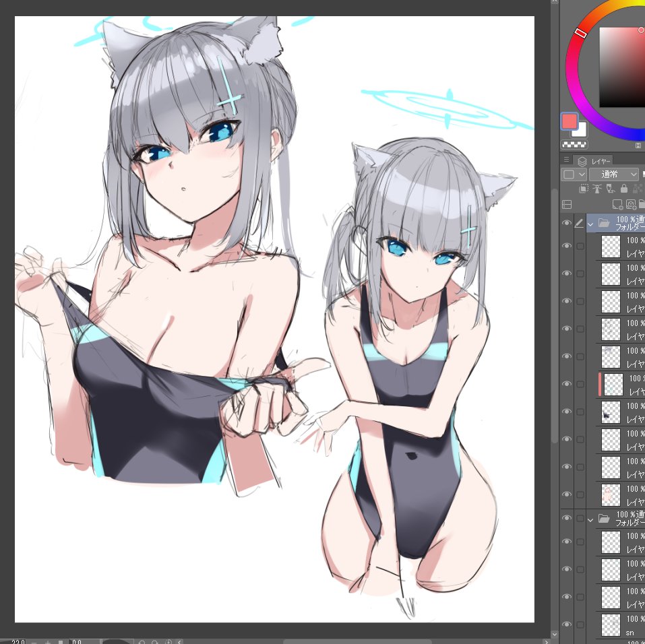
Task: Hide the layer with gray hair-stroke thumbnail
Action: pyautogui.click(x=566, y=356)
